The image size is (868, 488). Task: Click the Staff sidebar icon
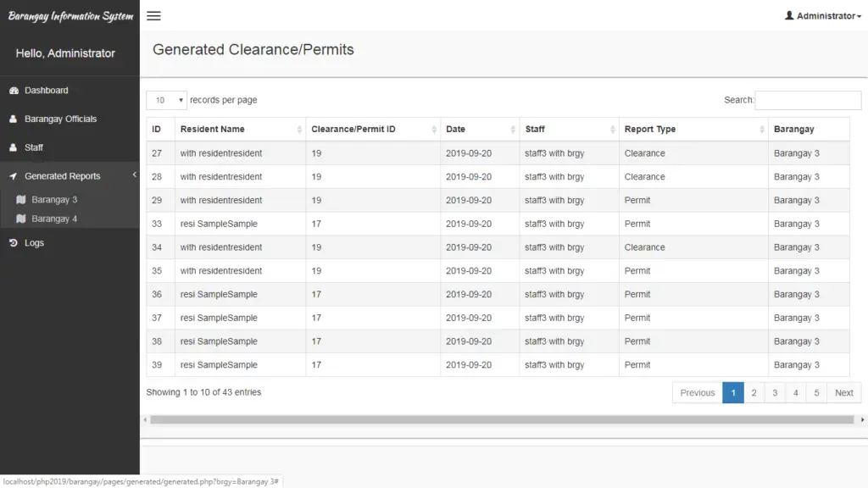click(13, 147)
